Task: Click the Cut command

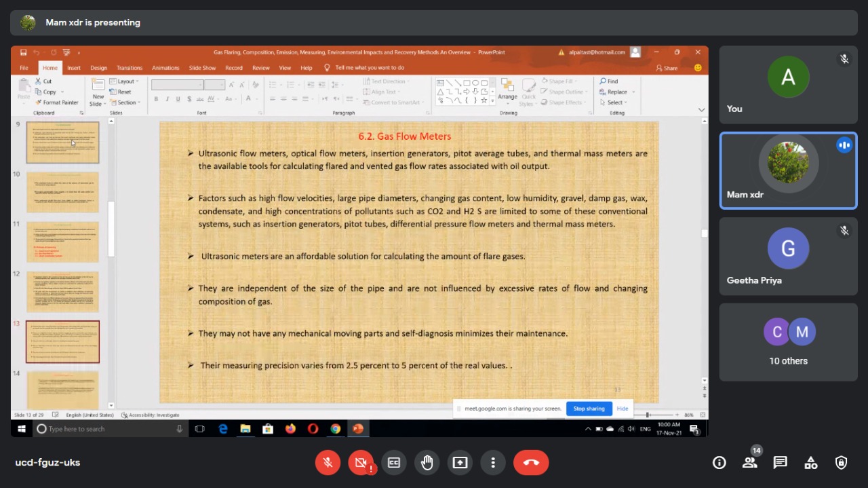Action: point(43,81)
